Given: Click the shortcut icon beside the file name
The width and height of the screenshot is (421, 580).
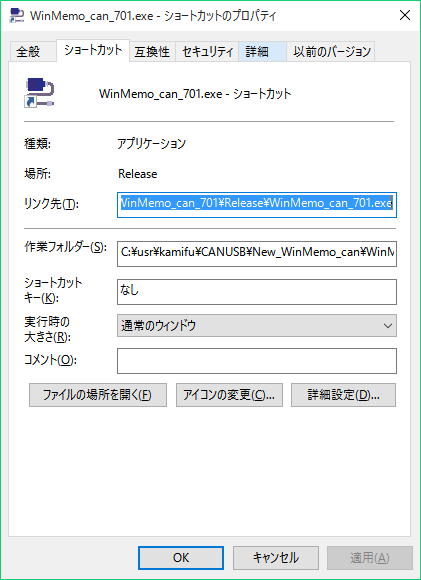Looking at the screenshot, I should tap(40, 93).
